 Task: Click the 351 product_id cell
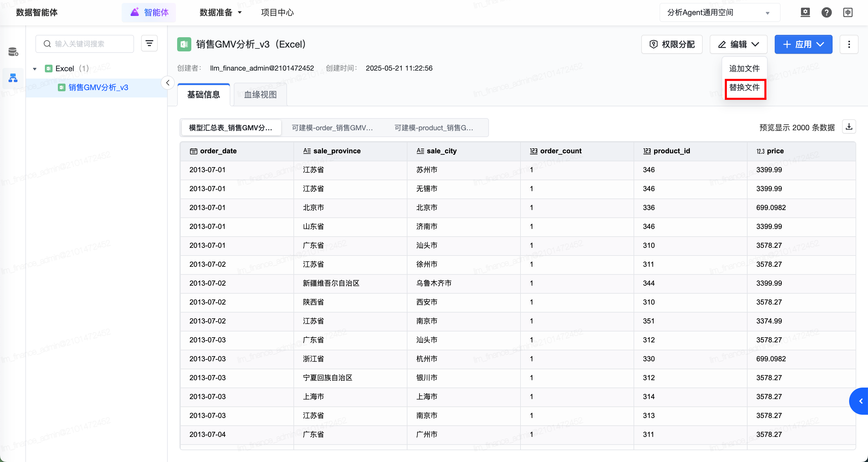(691, 321)
